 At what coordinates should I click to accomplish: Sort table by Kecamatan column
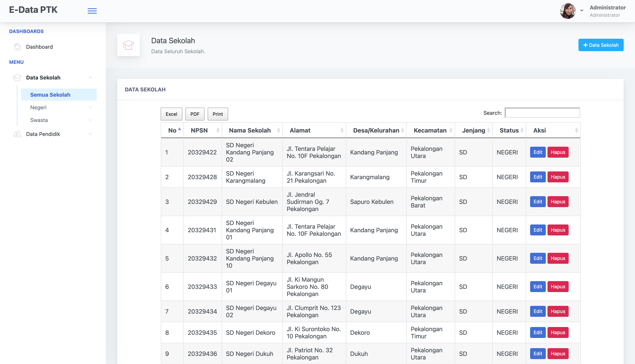click(x=431, y=130)
